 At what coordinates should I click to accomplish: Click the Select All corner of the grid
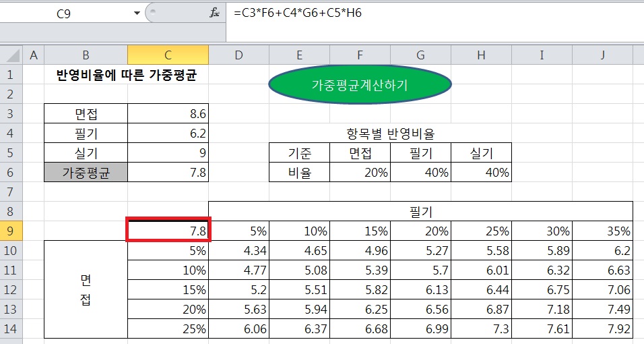[x=11, y=55]
